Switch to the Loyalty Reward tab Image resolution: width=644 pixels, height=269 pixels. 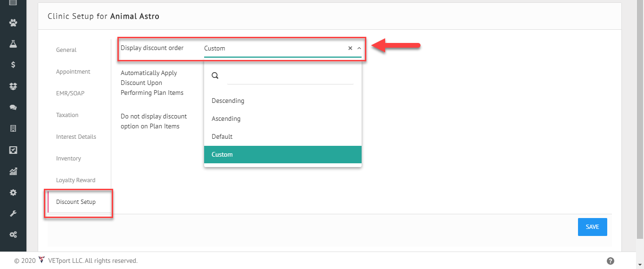(x=75, y=180)
